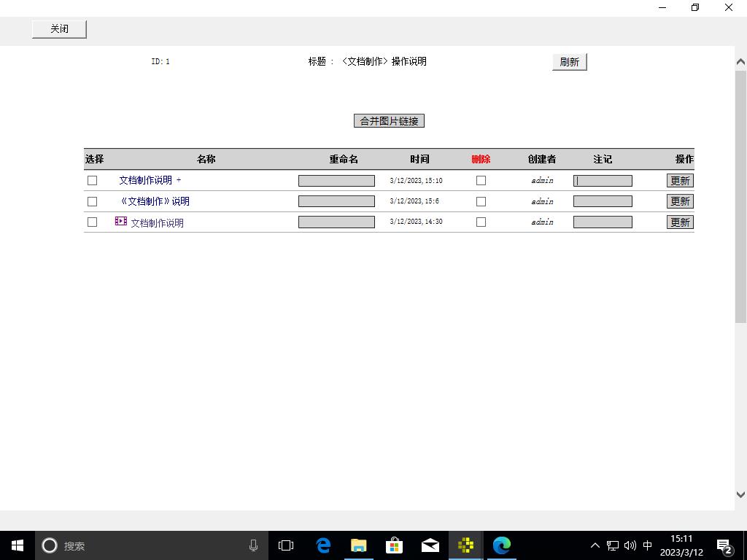Click the rename field in the first row
The height and width of the screenshot is (560, 747).
[336, 181]
